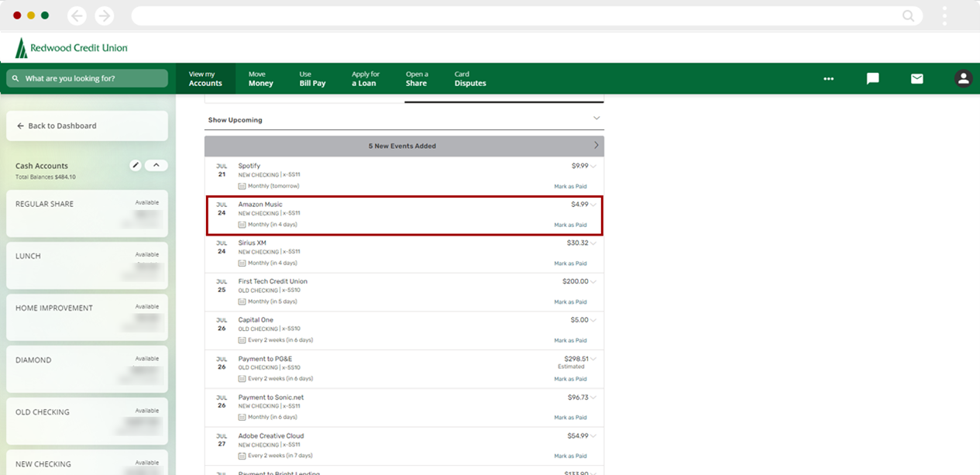
Task: Expand the Sirius XM payment chevron
Action: coord(594,243)
